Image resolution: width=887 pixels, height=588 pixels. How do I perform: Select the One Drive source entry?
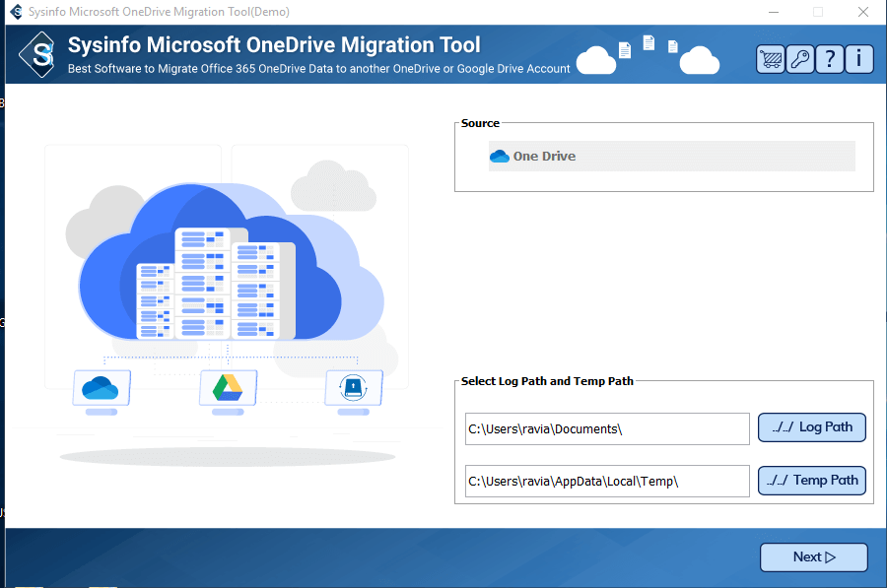click(671, 156)
